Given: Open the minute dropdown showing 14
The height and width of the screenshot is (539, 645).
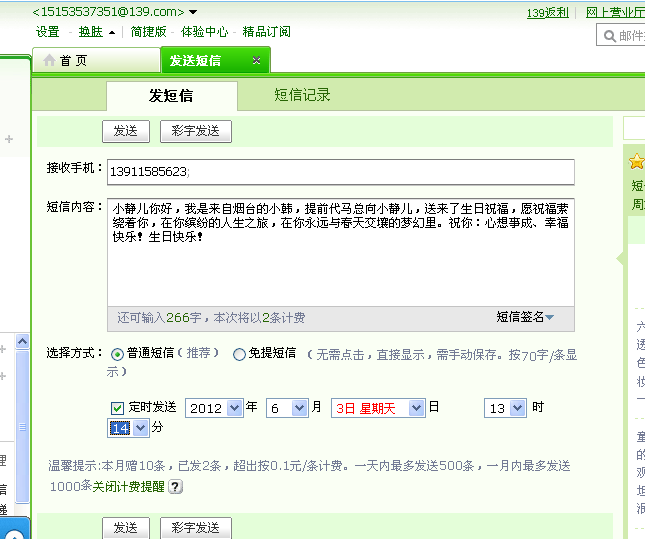Looking at the screenshot, I should [128, 428].
